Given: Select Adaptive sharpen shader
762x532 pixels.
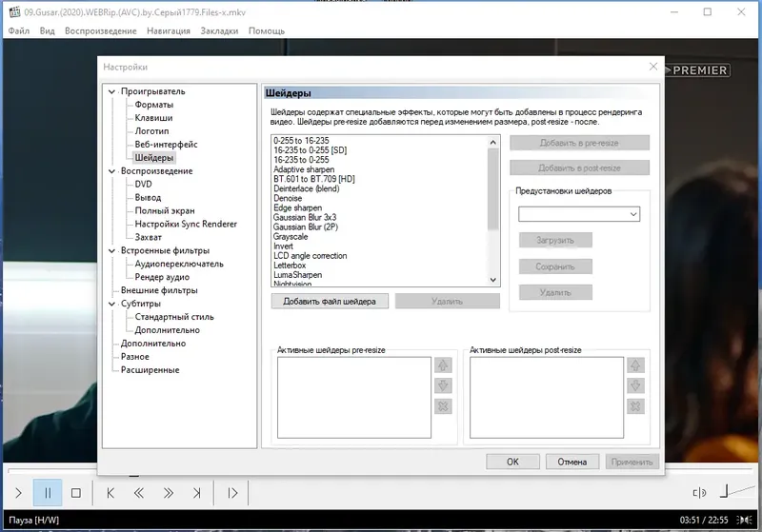Looking at the screenshot, I should (304, 169).
